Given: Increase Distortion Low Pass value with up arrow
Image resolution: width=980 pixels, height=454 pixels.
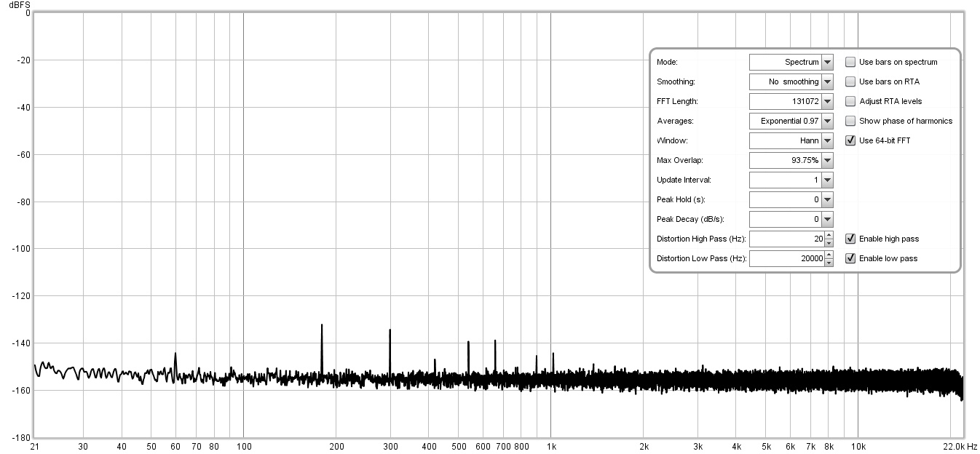Looking at the screenshot, I should pos(829,255).
